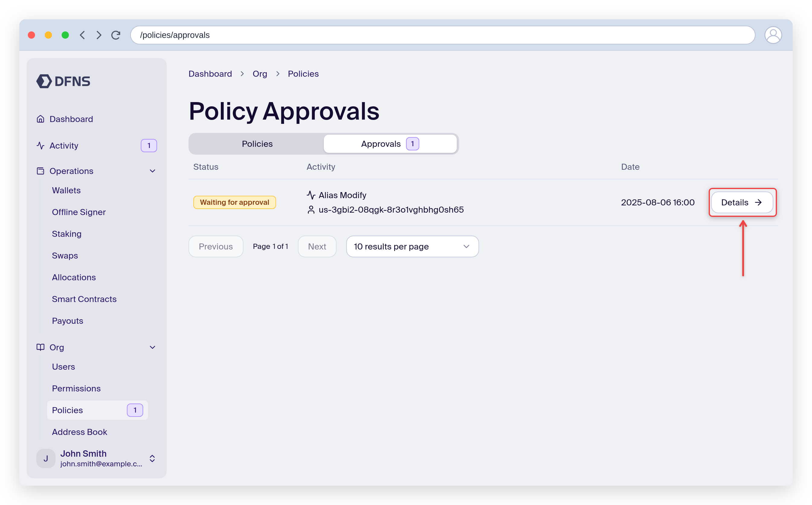The image size is (812, 505).
Task: Open Activity in the sidebar
Action: point(64,146)
